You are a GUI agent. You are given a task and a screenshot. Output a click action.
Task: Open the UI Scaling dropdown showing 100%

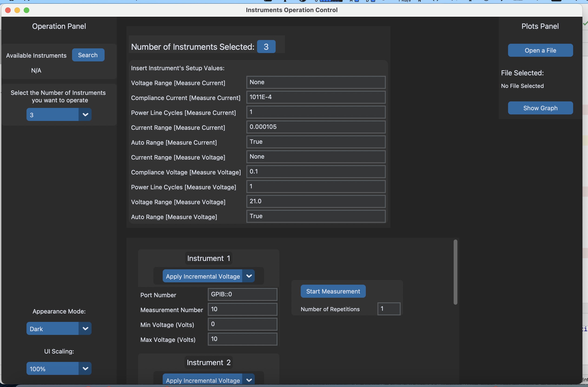[59, 368]
